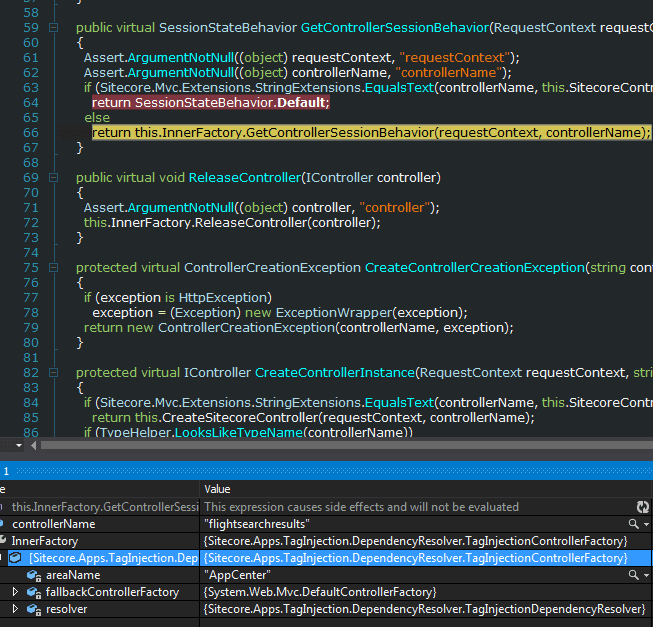Click the object icon of the selected Sitecore.Apps.TagInjection row
Viewport: 653px width, 627px height.
pyautogui.click(x=15, y=557)
